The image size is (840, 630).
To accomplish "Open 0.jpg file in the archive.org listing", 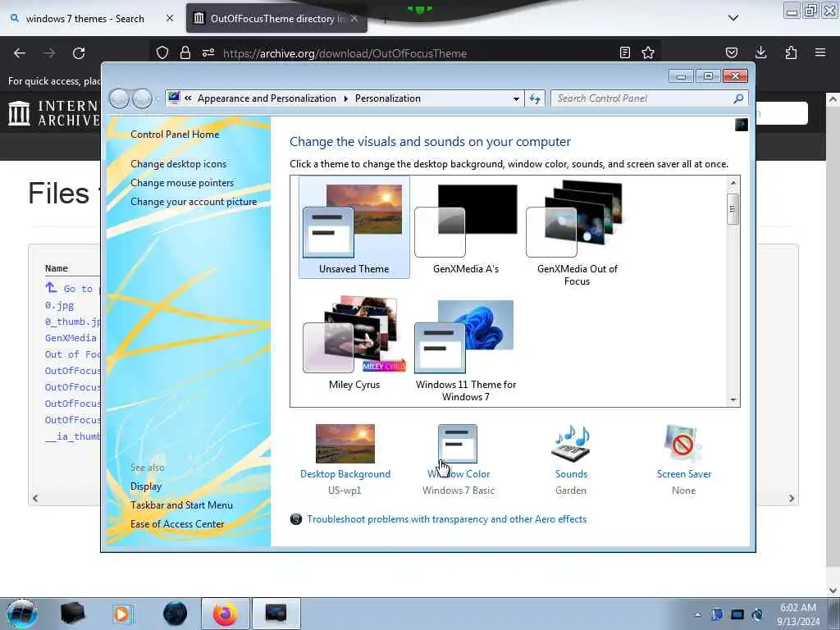I will (x=59, y=306).
